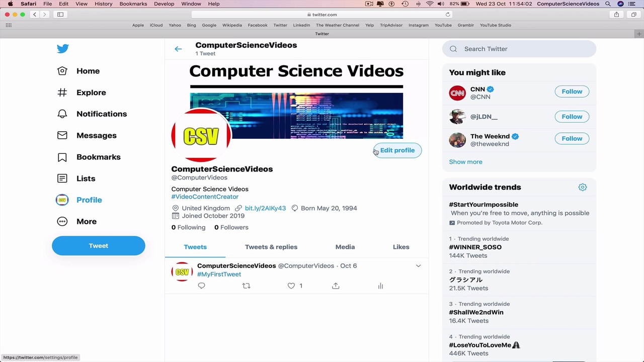644x362 pixels.
Task: Click the twitter.com address bar
Action: pos(322,15)
